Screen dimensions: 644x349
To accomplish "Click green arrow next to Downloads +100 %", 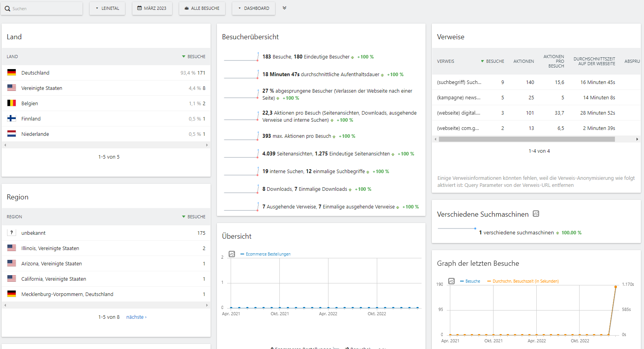I will tap(350, 190).
